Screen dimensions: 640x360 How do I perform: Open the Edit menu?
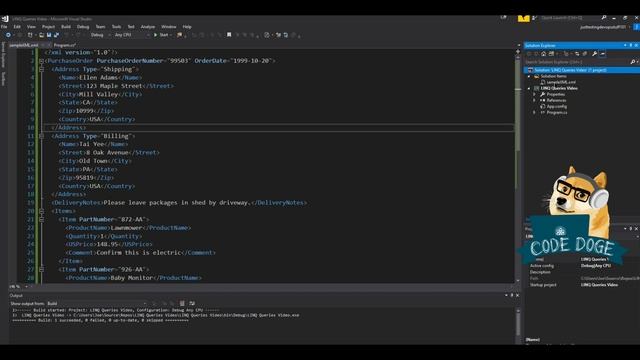click(17, 27)
